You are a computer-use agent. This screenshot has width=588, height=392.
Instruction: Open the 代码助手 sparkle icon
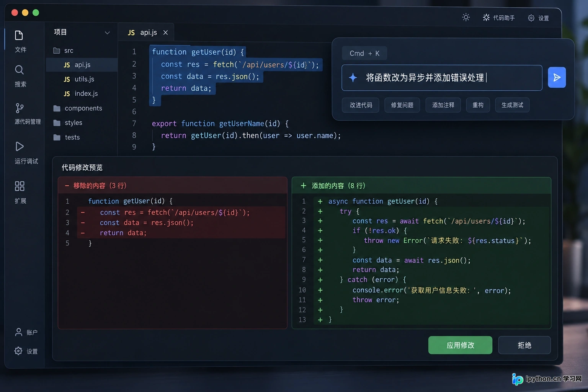tap(486, 18)
